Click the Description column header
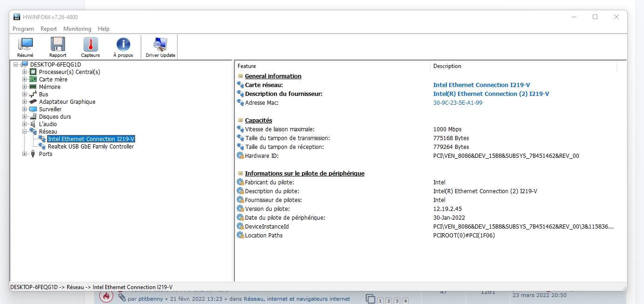Image resolution: width=644 pixels, height=304 pixels. click(x=524, y=66)
